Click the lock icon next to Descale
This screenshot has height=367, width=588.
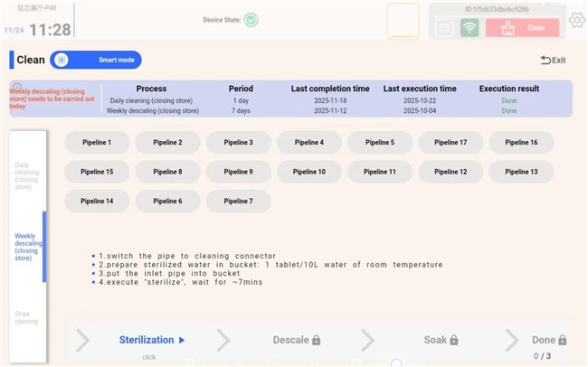click(x=317, y=341)
